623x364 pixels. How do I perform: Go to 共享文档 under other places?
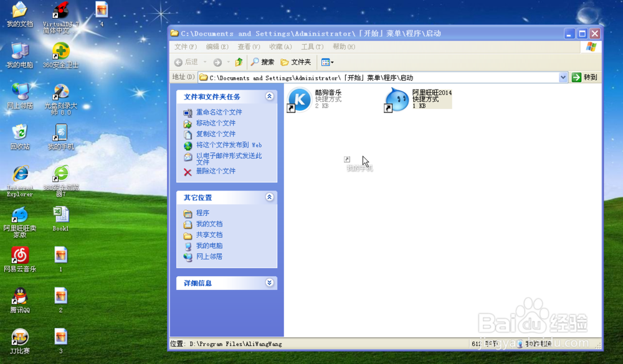[209, 235]
